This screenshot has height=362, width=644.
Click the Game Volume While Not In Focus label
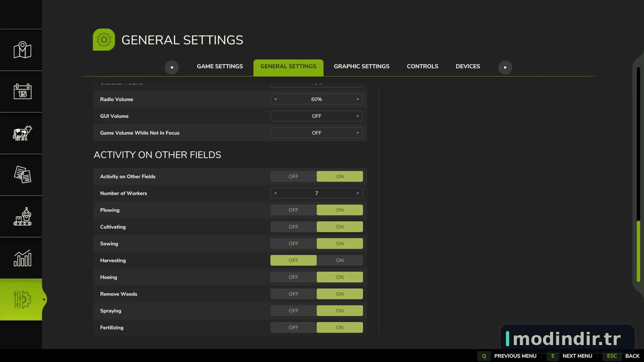[140, 133]
